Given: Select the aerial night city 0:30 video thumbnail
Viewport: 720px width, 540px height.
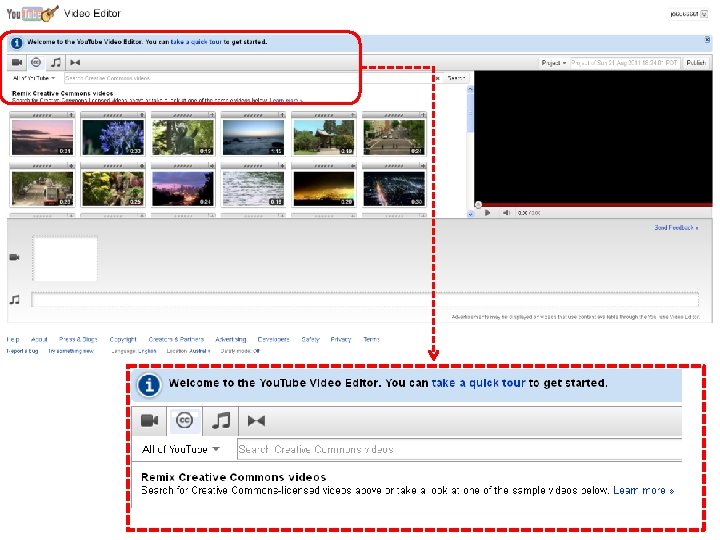Looking at the screenshot, I should [394, 189].
